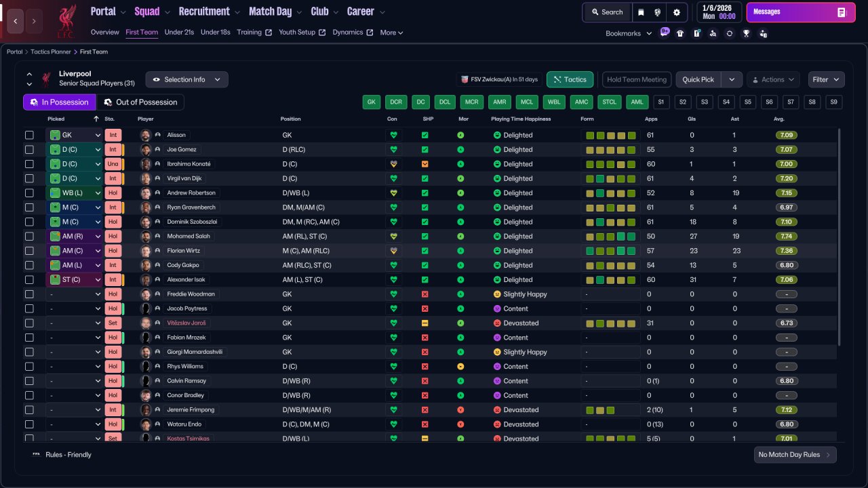Image resolution: width=868 pixels, height=488 pixels.
Task: Open Alexander Isak's ST (C) position dropdown
Action: (x=74, y=280)
